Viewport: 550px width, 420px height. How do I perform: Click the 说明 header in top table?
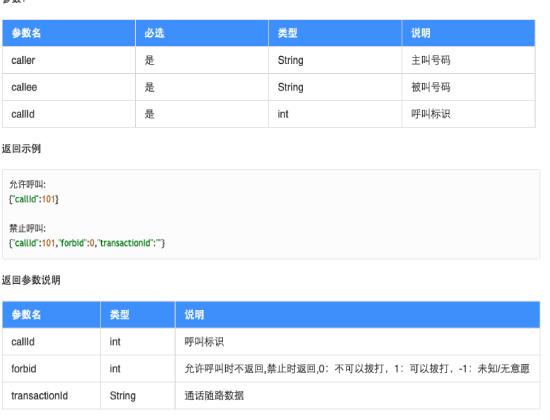coord(469,33)
